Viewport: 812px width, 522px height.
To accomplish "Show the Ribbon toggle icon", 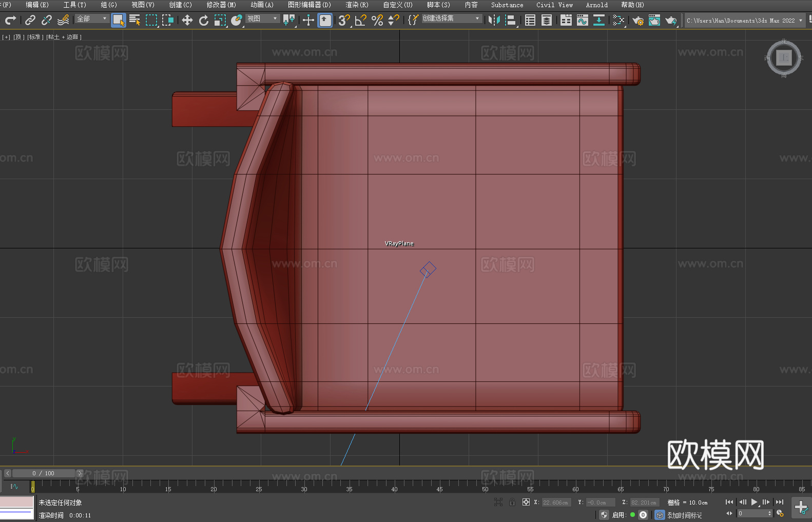I will (x=566, y=20).
